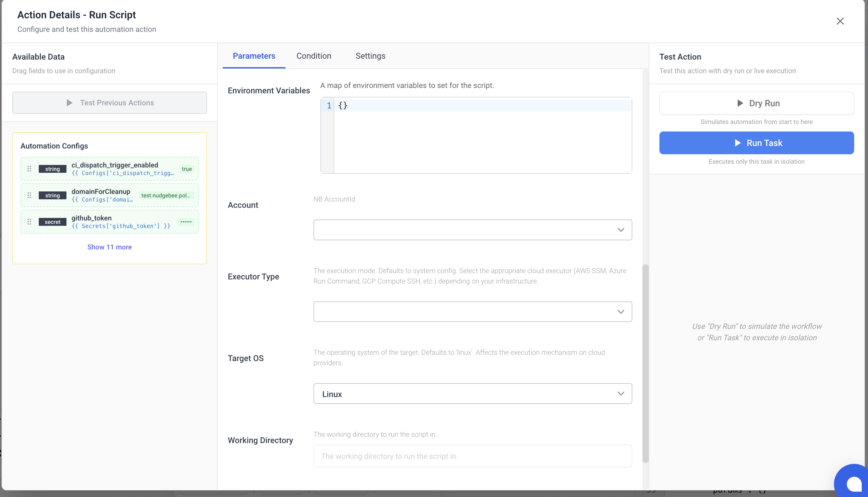Open the Settings tab
The width and height of the screenshot is (868, 497).
[370, 56]
